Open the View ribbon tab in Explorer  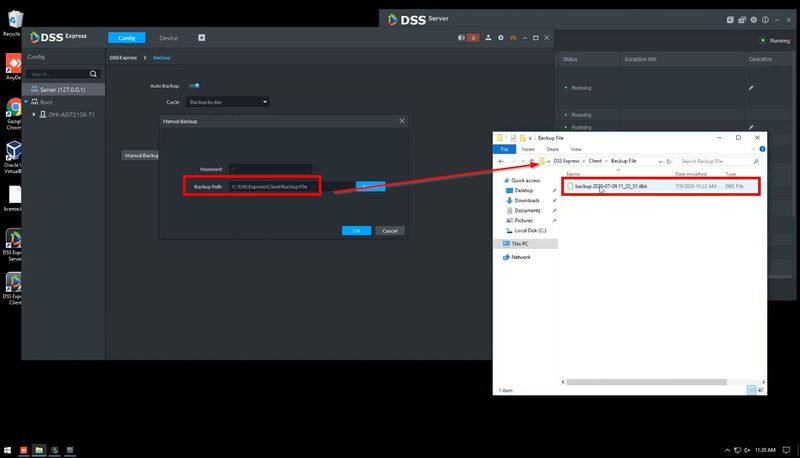(576, 149)
